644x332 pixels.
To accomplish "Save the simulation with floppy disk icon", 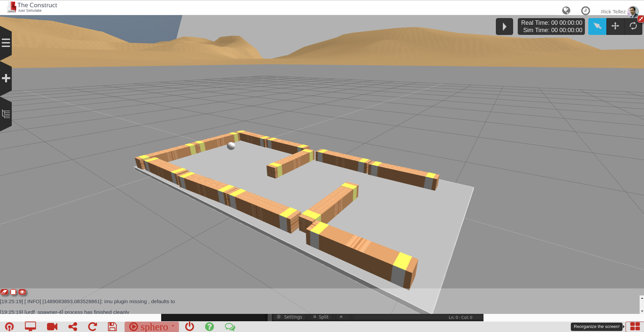I will pos(112,327).
